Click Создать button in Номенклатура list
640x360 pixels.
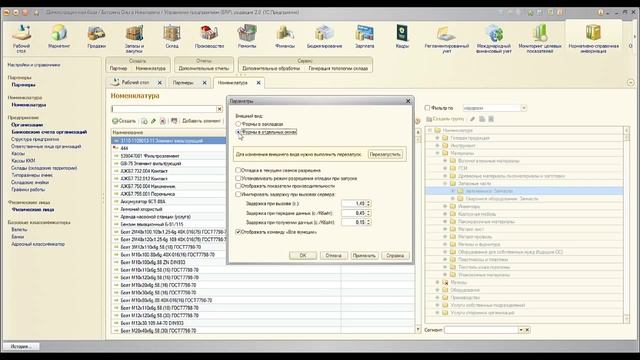[x=124, y=121]
